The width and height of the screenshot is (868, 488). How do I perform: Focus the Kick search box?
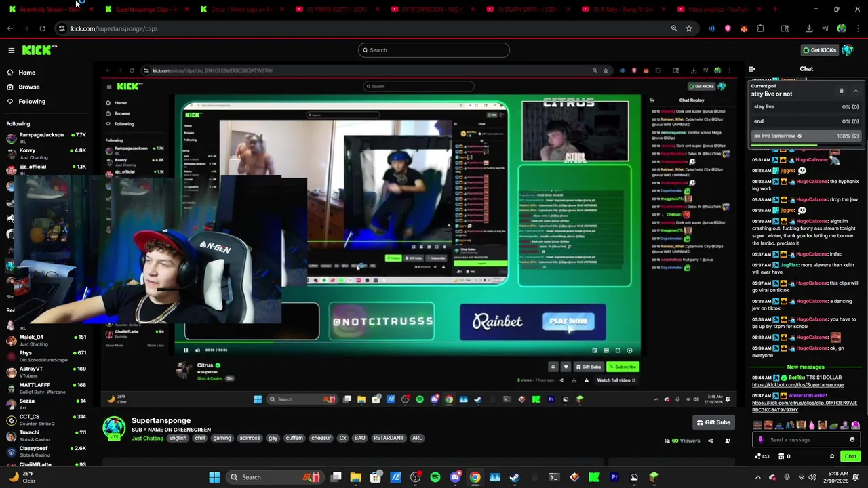pos(434,50)
